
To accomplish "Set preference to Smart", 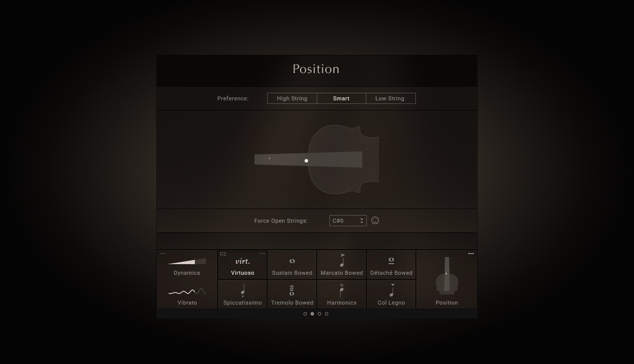I will (341, 98).
